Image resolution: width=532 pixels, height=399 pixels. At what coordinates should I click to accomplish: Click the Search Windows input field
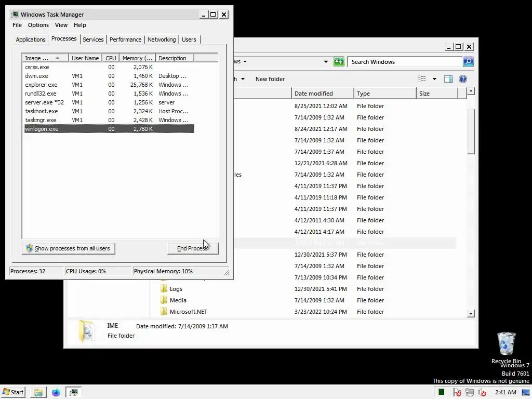(405, 62)
